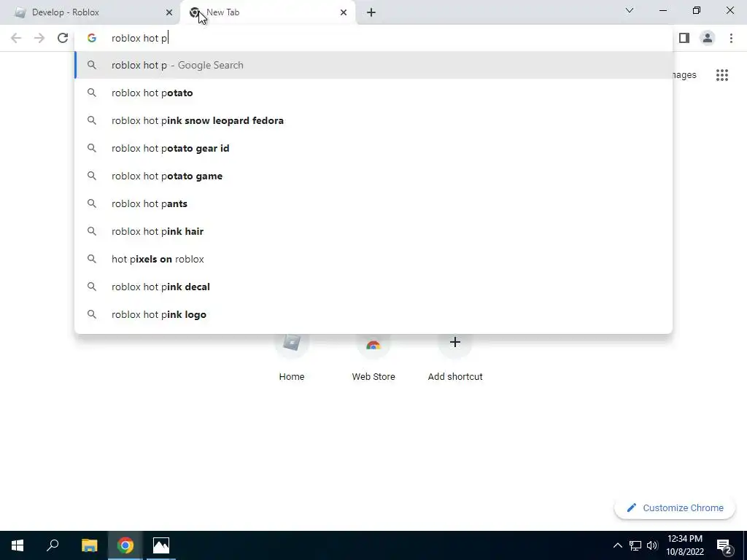Open a new tab with plus button
Image resolution: width=747 pixels, height=560 pixels.
point(371,12)
